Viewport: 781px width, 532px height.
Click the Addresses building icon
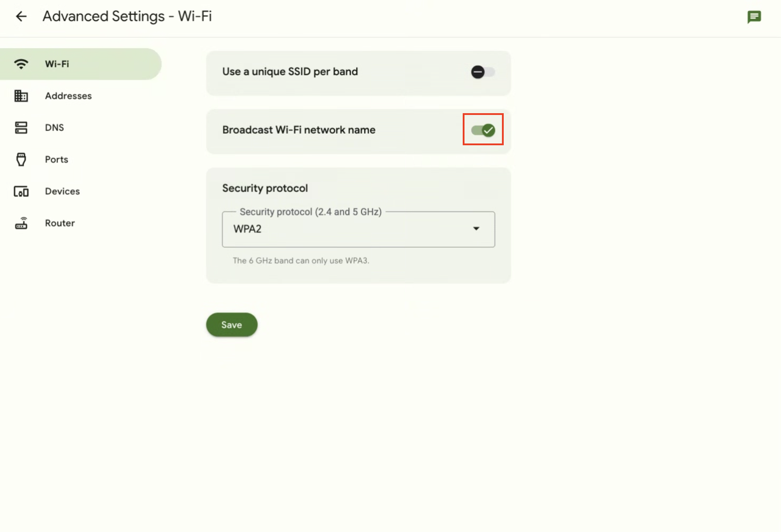[21, 96]
